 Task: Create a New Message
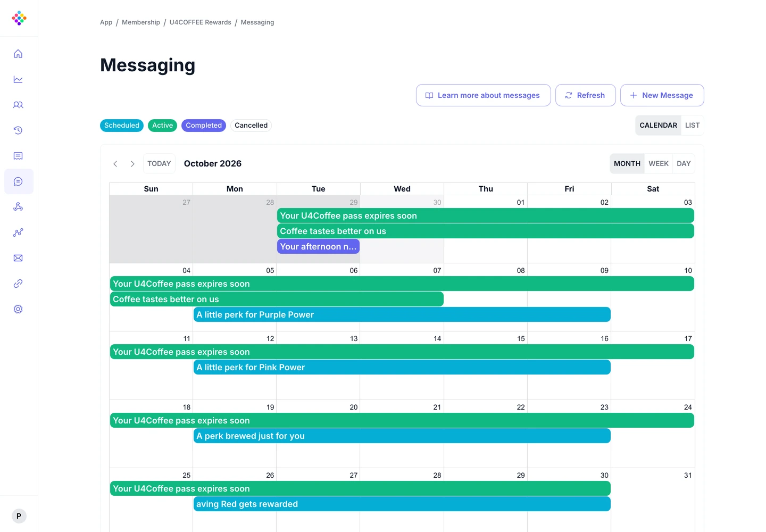[x=662, y=95]
